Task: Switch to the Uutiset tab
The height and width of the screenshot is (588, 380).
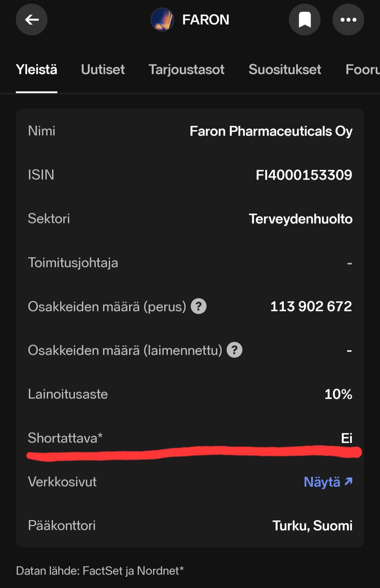Action: (103, 69)
